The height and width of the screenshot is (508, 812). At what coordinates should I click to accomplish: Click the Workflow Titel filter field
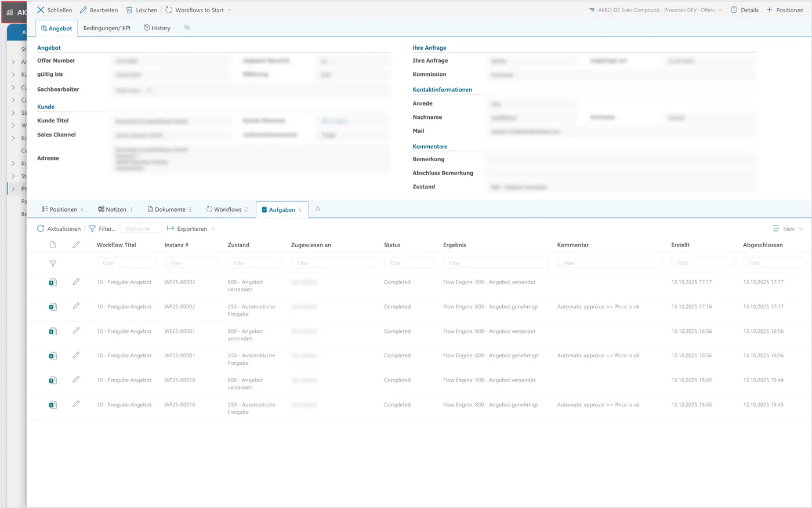(126, 263)
